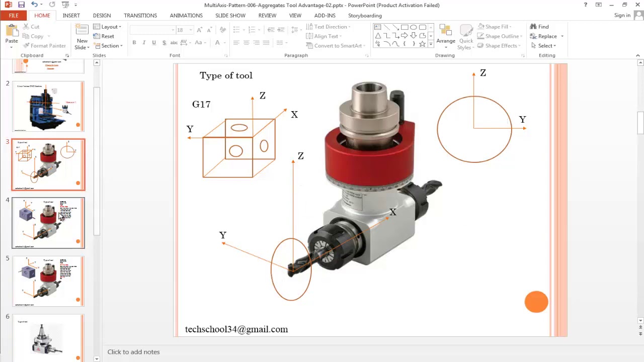Open the Shape Outline color option
The width and height of the screenshot is (644, 362).
499,36
